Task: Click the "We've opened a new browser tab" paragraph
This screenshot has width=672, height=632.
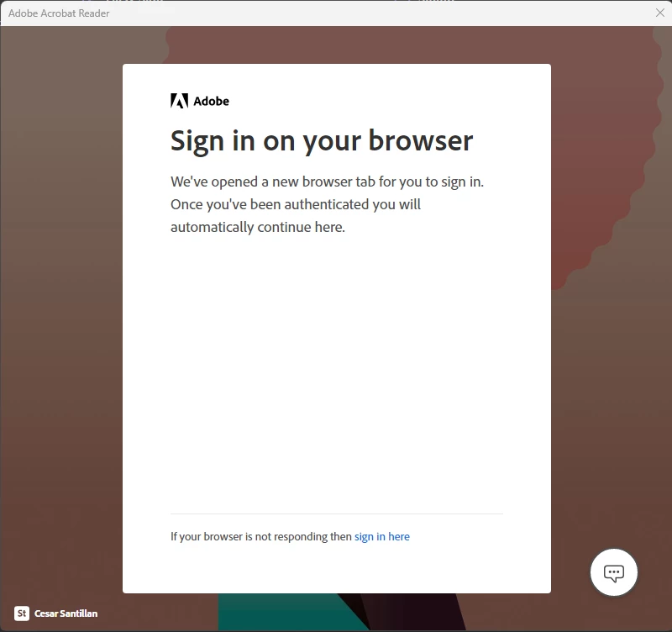Action: coord(327,204)
